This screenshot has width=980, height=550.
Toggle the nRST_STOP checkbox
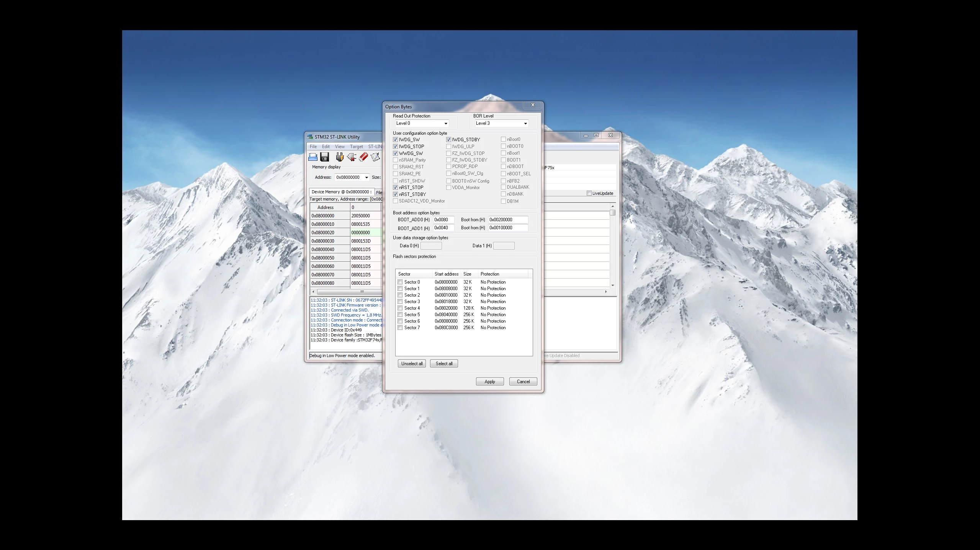(396, 188)
